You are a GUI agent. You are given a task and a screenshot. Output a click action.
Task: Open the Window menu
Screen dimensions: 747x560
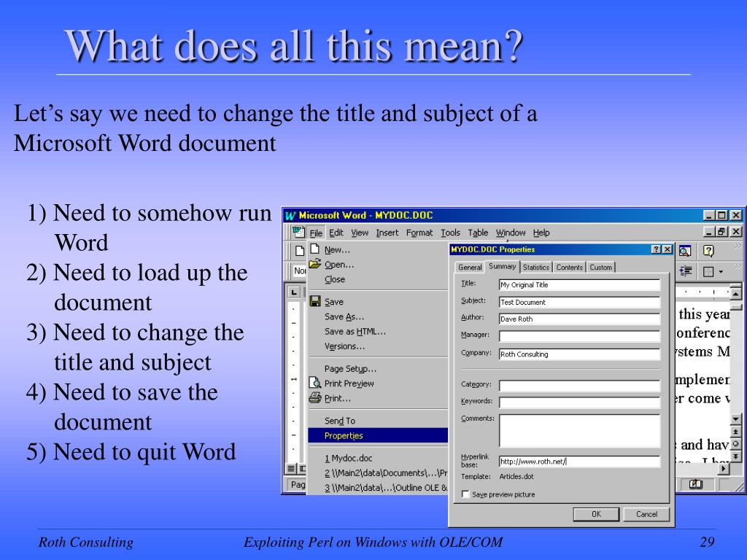(x=510, y=233)
